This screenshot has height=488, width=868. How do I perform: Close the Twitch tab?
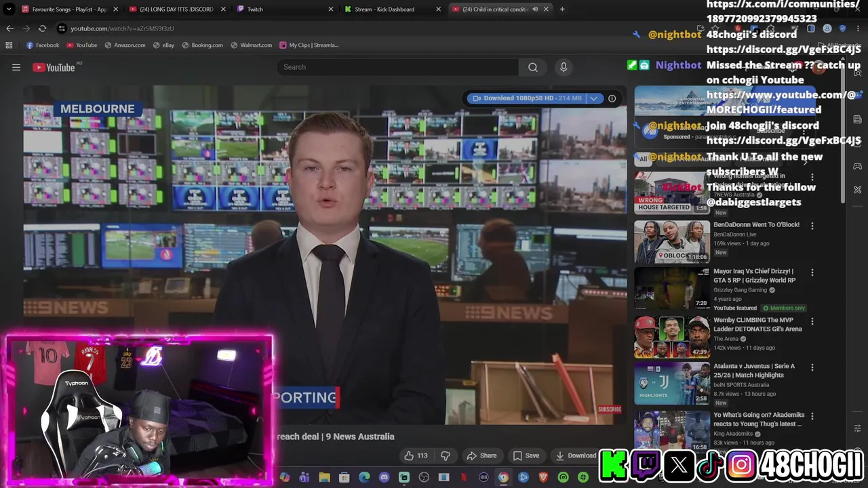pos(331,9)
